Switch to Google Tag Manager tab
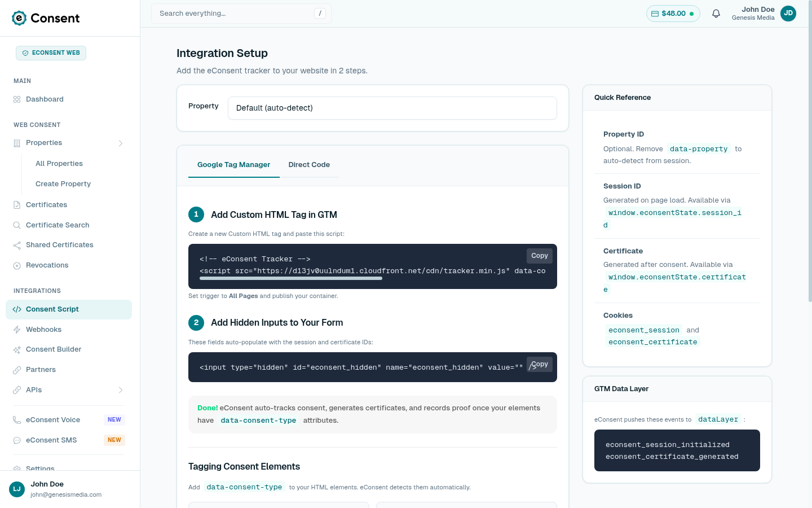This screenshot has height=508, width=812. 234,165
